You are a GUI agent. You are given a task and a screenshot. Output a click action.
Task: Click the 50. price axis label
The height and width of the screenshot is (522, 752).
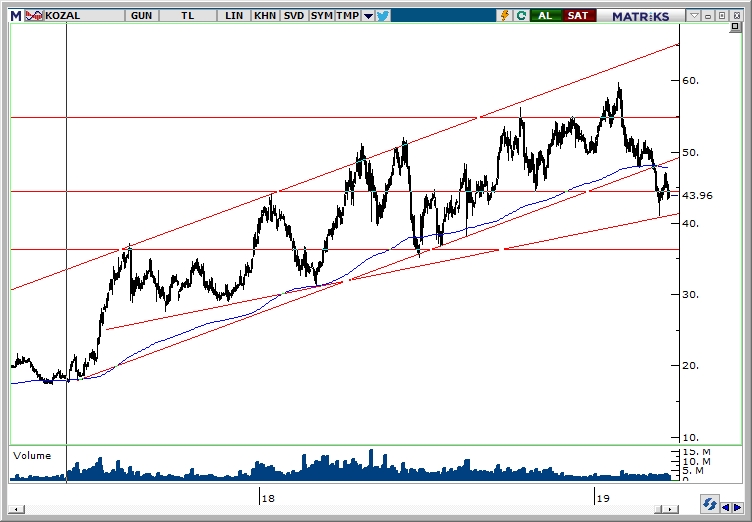[691, 153]
